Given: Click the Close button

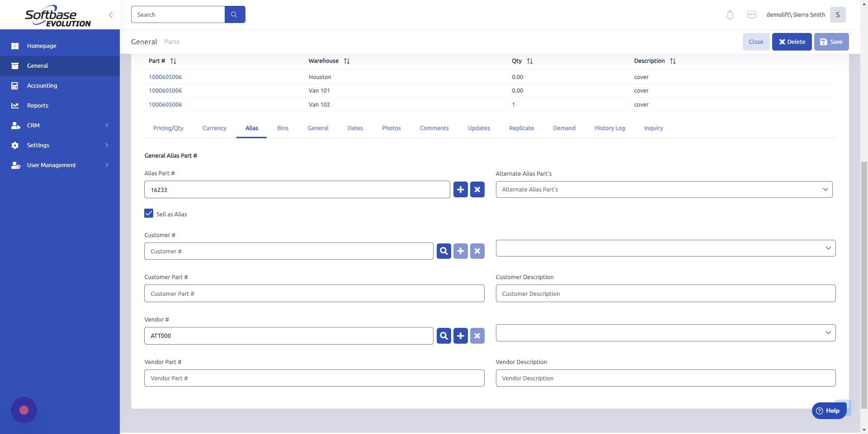Looking at the screenshot, I should 756,42.
